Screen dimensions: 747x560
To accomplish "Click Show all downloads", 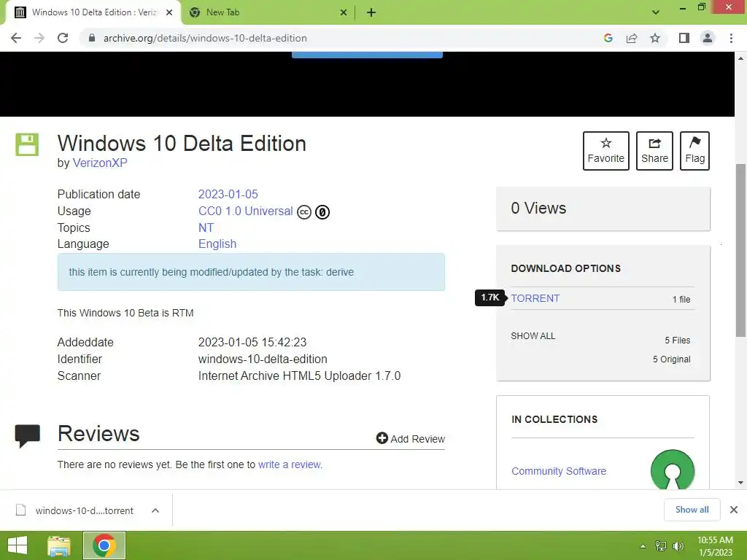I will coord(692,510).
